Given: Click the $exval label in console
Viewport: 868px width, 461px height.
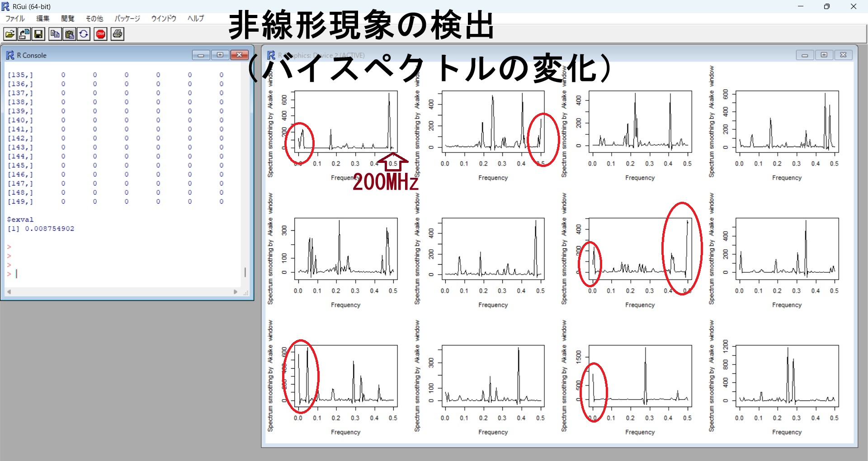Looking at the screenshot, I should [20, 219].
